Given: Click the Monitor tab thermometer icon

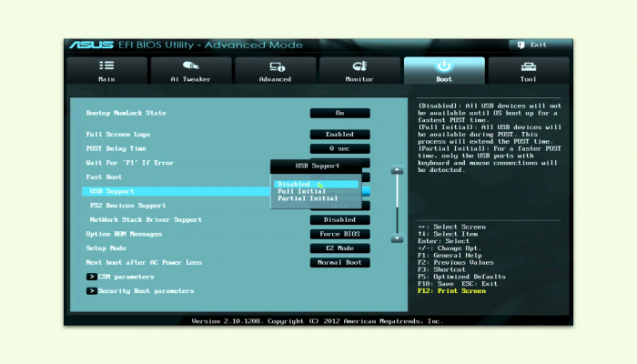Looking at the screenshot, I should [359, 66].
